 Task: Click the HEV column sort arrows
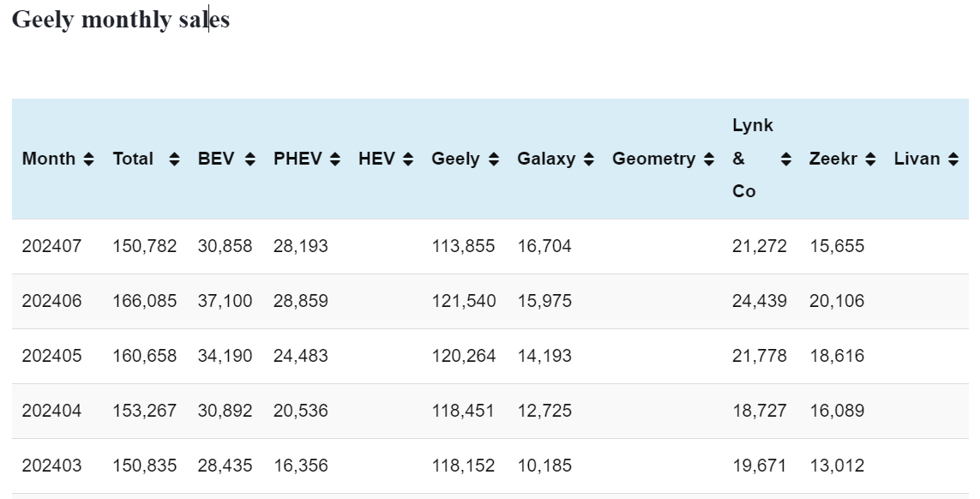pyautogui.click(x=408, y=159)
